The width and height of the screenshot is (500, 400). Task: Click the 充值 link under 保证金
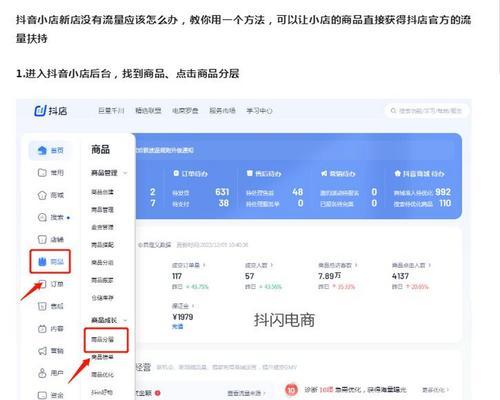tap(178, 327)
